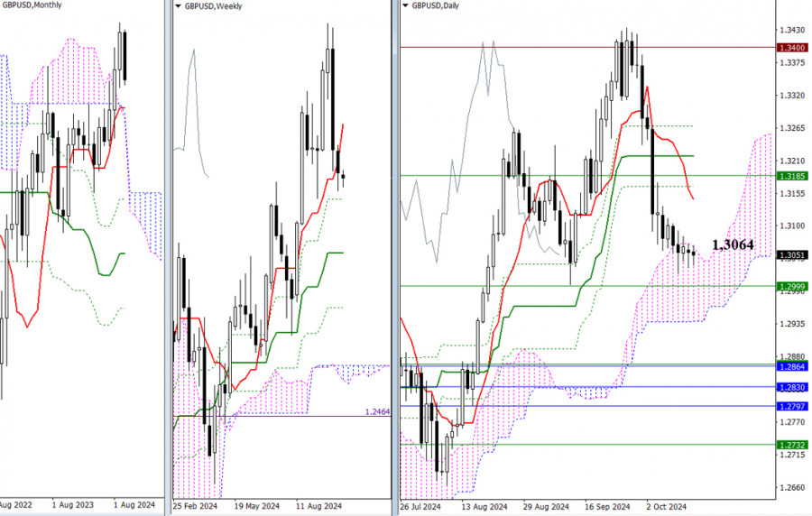
Task: Select the 1.2864 blue price level label
Action: (792, 366)
